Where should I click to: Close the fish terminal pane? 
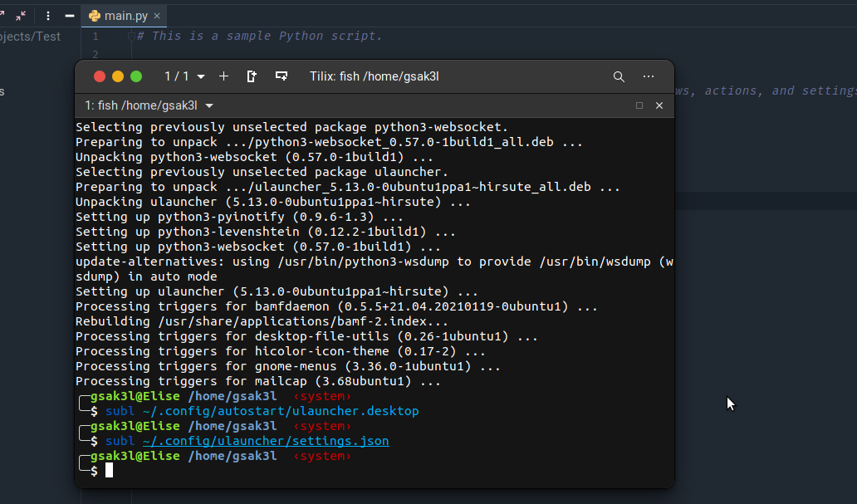pyautogui.click(x=659, y=105)
